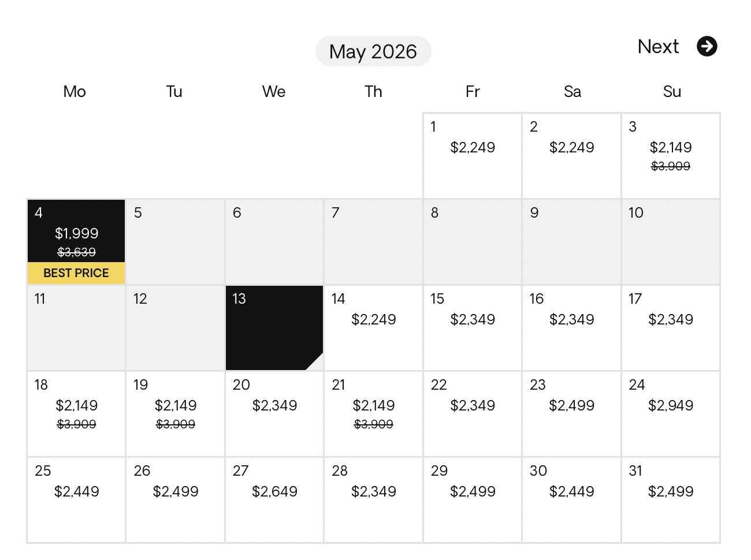
Task: Choose Wednesday May 20 date
Action: [274, 414]
